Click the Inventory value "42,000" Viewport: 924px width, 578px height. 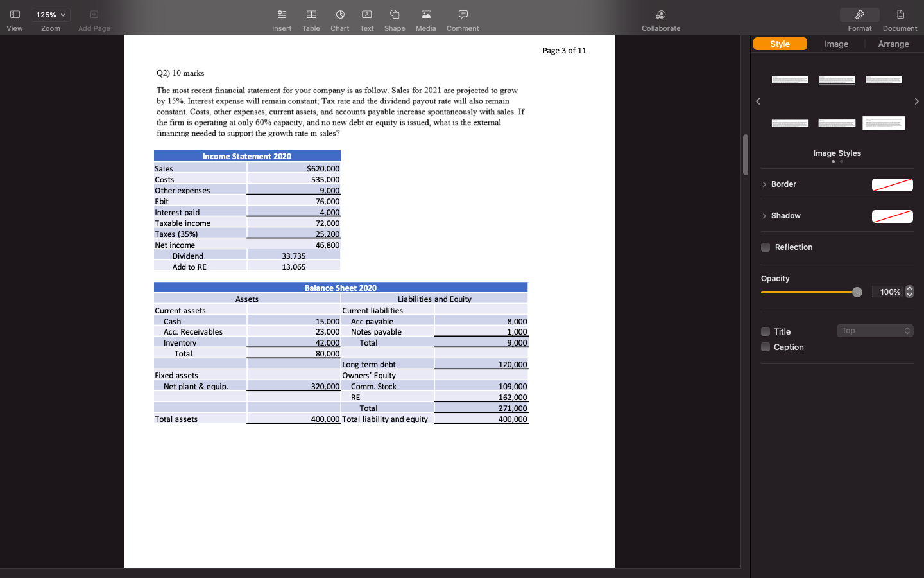(x=327, y=343)
